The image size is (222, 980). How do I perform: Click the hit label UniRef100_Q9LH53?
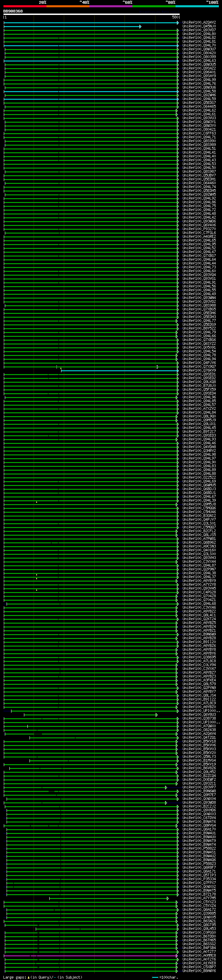(x=199, y=929)
